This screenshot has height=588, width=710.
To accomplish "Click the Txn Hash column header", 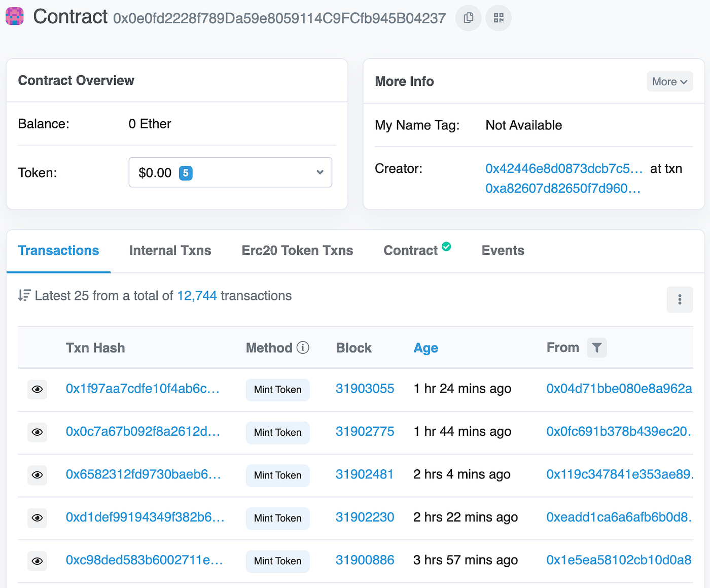I will point(95,348).
